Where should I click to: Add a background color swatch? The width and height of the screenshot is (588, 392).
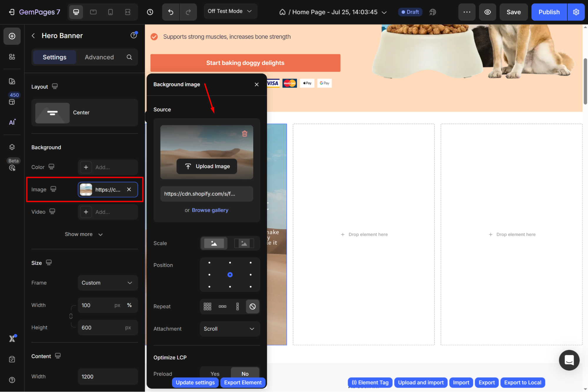(x=86, y=167)
